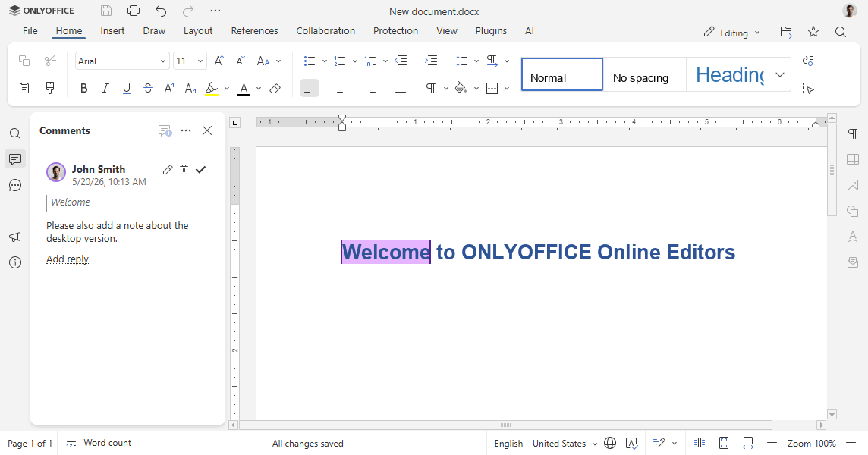
Task: Delete John Smith's comment
Action: tap(184, 170)
